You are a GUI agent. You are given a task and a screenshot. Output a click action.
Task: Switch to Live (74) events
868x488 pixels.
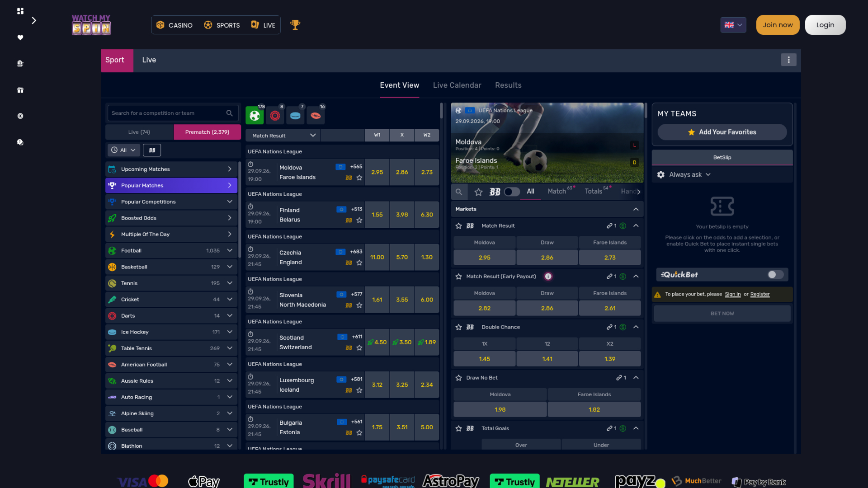click(139, 132)
